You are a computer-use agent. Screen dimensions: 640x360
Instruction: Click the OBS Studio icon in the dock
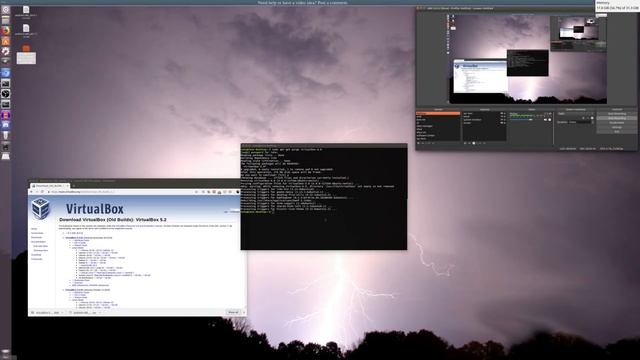pos(5,93)
